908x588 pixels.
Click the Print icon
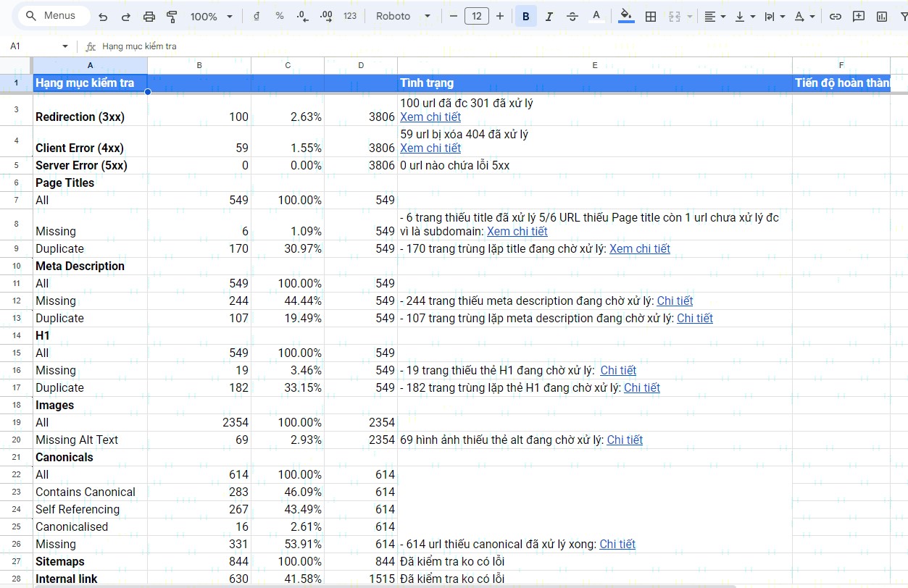click(x=149, y=17)
